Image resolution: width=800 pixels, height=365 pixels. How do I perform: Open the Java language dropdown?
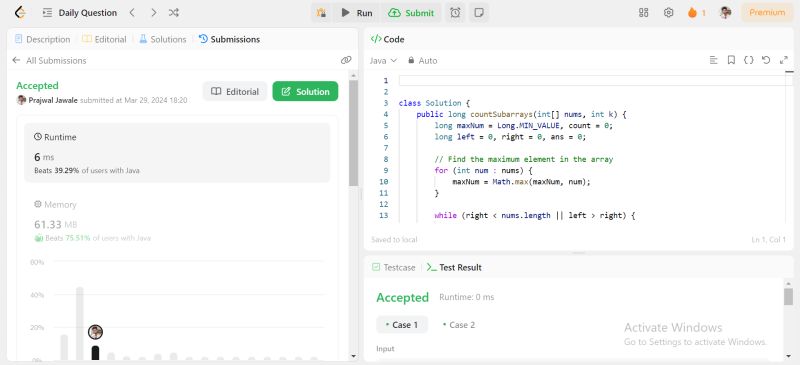click(383, 60)
